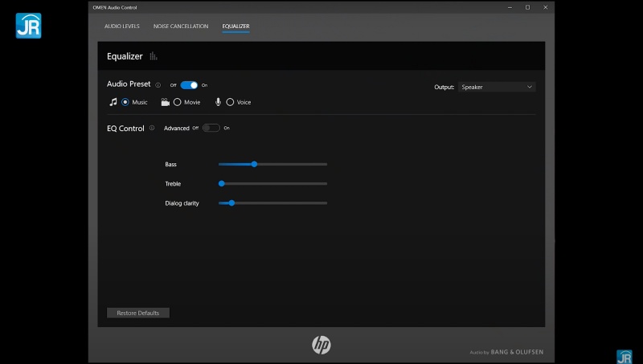
Task: Switch to the Audio Levels tab
Action: tap(121, 27)
